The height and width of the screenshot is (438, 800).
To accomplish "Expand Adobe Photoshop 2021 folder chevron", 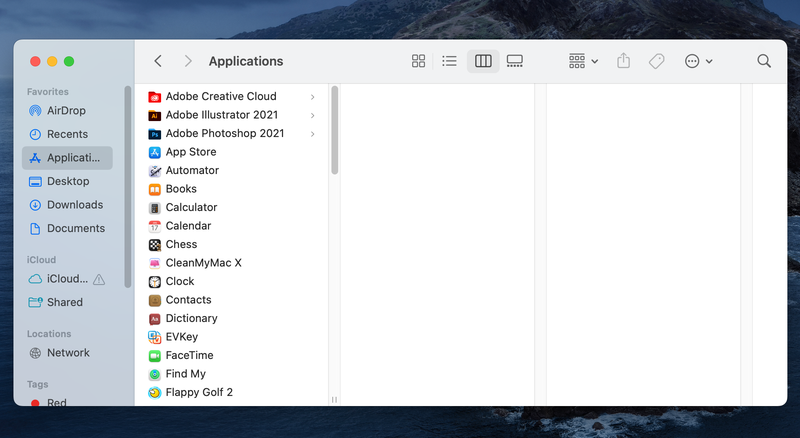I will 312,134.
